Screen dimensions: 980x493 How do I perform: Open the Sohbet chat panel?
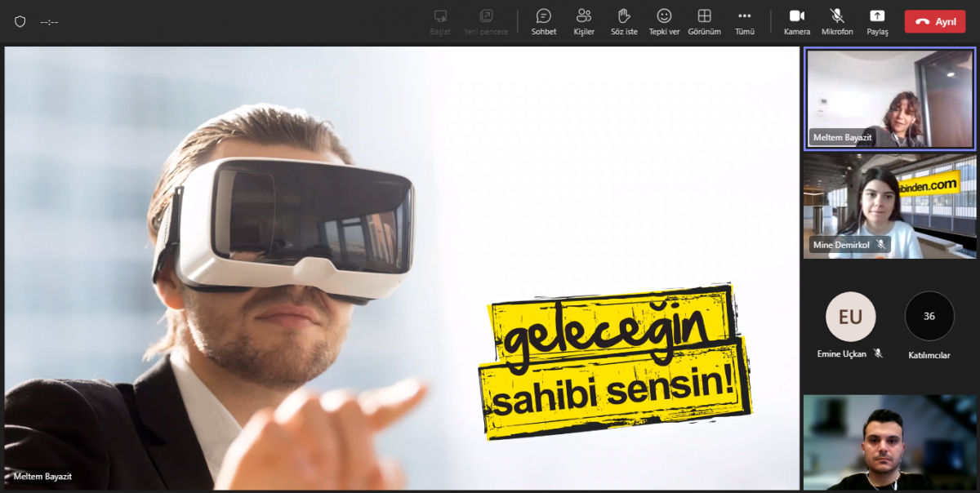click(x=544, y=21)
